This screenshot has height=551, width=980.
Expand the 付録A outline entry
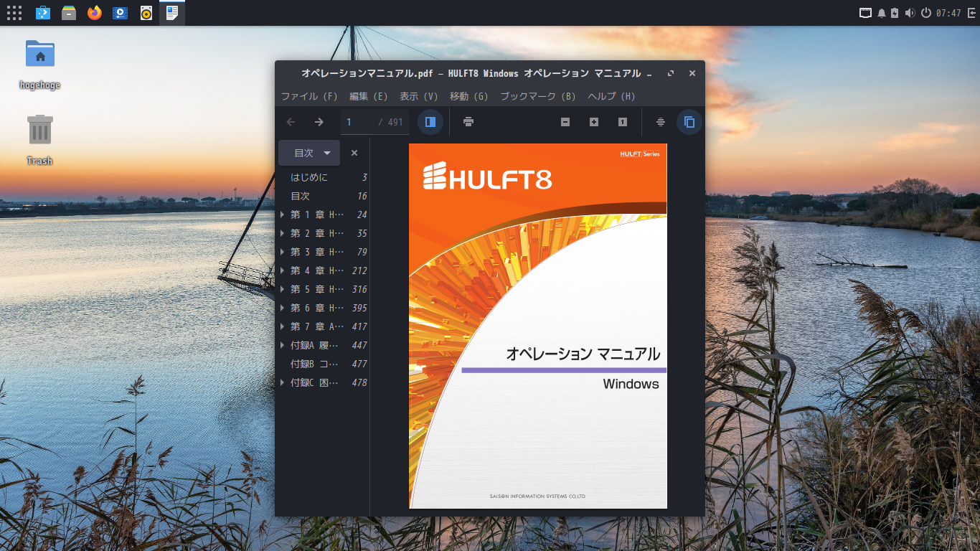[283, 345]
